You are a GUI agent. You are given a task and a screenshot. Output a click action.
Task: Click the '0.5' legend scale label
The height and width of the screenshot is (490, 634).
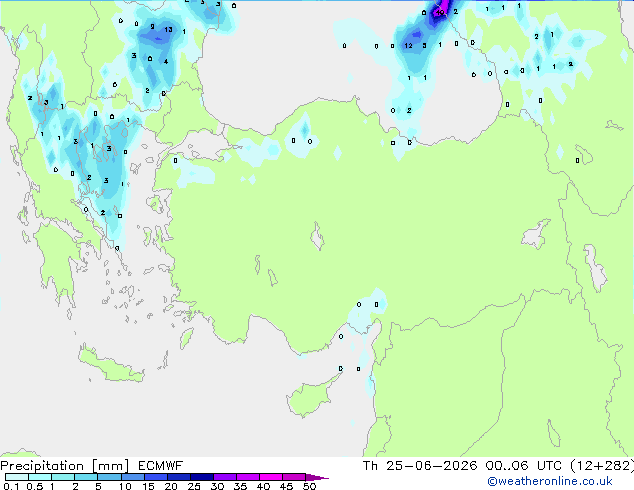point(35,486)
